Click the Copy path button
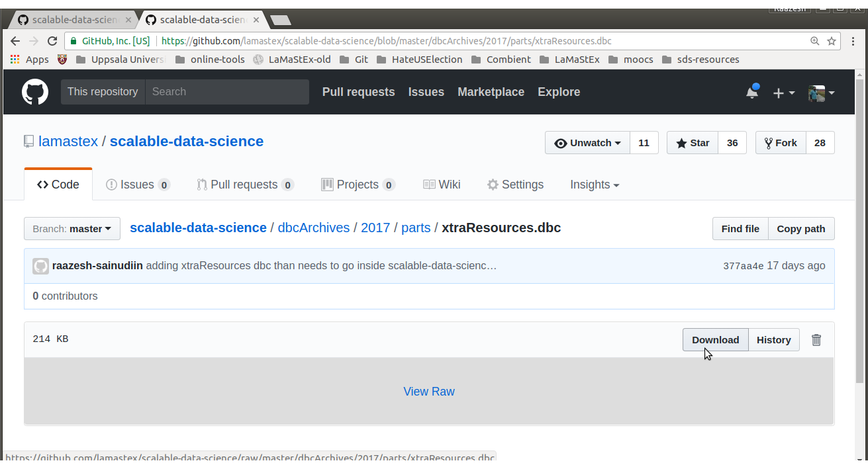The height and width of the screenshot is (469, 868). (x=801, y=229)
